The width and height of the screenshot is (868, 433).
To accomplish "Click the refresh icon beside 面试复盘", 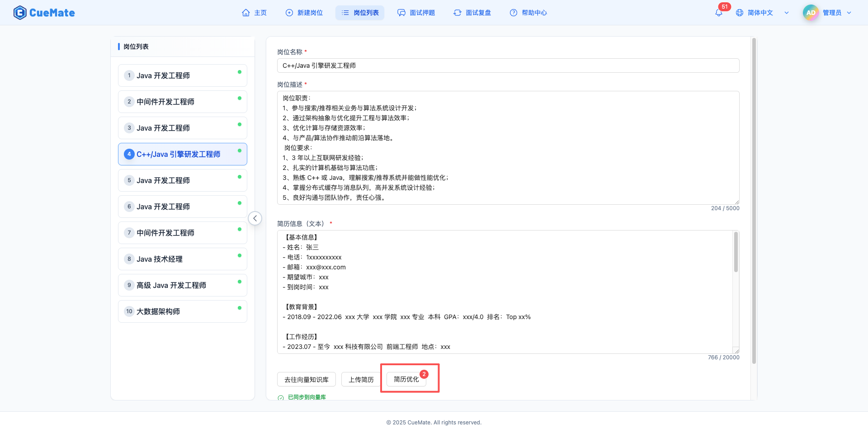I will [457, 13].
